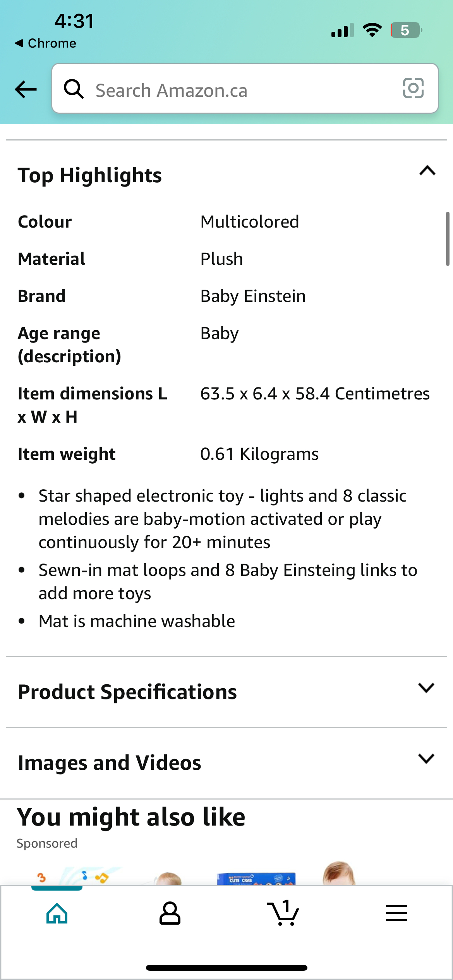Expand the Images and Videos chevron
The image size is (453, 980).
pyautogui.click(x=426, y=759)
